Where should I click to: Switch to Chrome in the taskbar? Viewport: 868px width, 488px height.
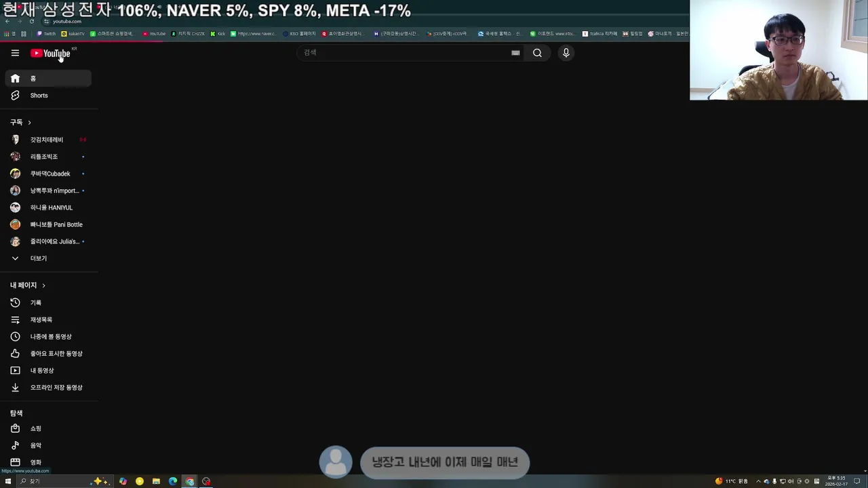click(190, 481)
